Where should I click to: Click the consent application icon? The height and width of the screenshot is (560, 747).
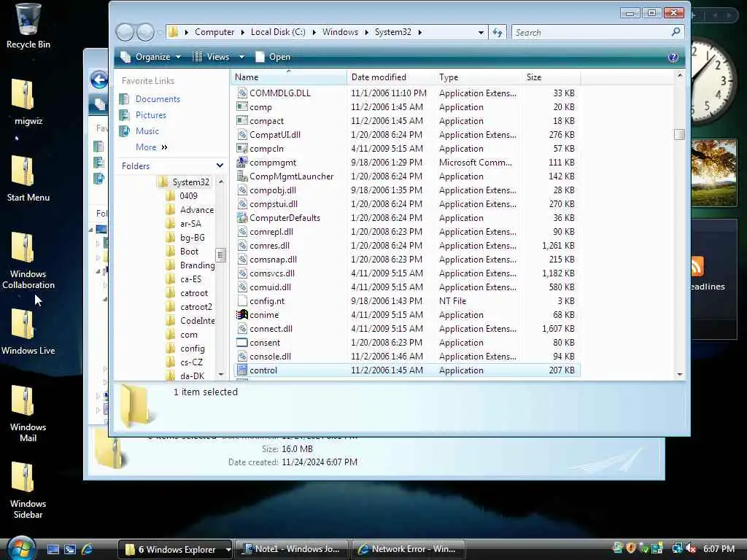tap(242, 343)
